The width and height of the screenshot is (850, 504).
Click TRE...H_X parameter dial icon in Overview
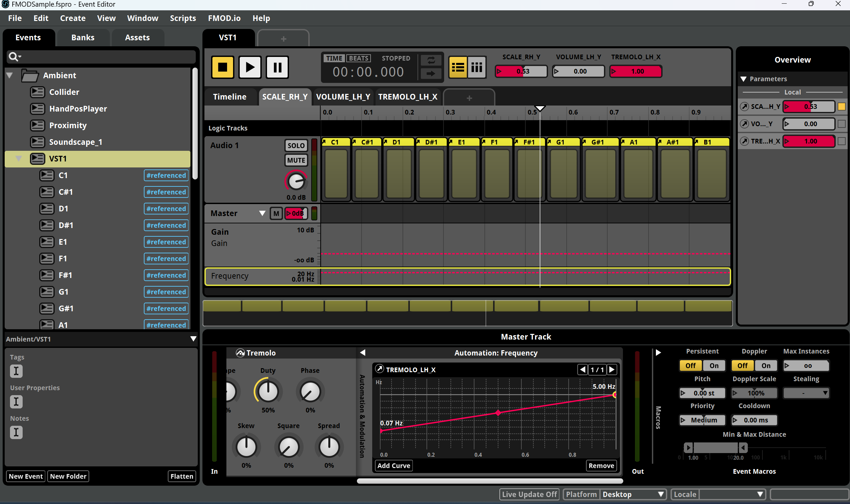[x=744, y=141]
